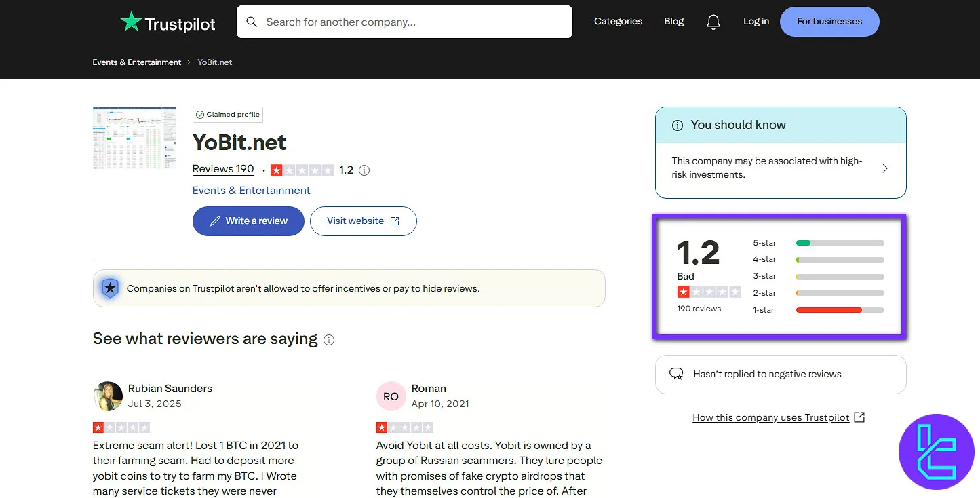Viewport: 980px width, 498px height.
Task: Click the shield star icon in incentives notice
Action: 110,288
